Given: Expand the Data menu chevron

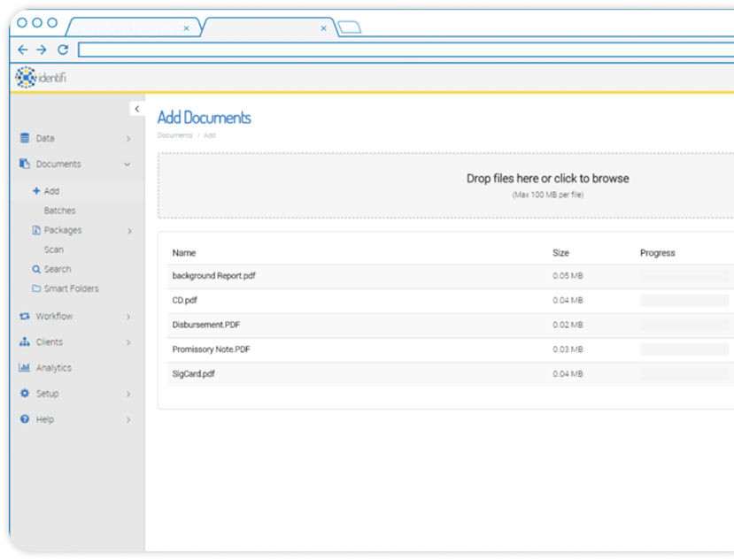Looking at the screenshot, I should click(x=128, y=139).
